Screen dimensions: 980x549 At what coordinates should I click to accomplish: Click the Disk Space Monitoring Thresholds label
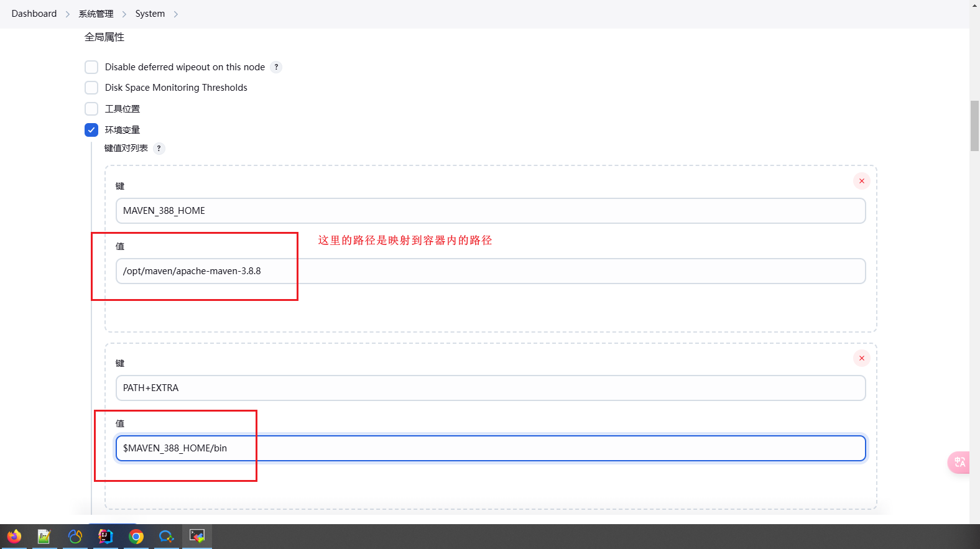[x=176, y=88]
